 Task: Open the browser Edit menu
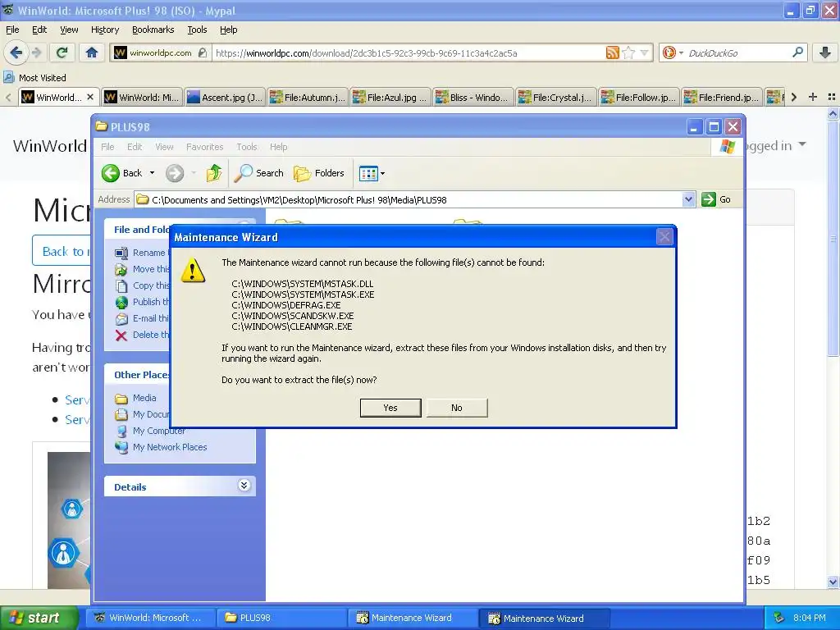(39, 30)
